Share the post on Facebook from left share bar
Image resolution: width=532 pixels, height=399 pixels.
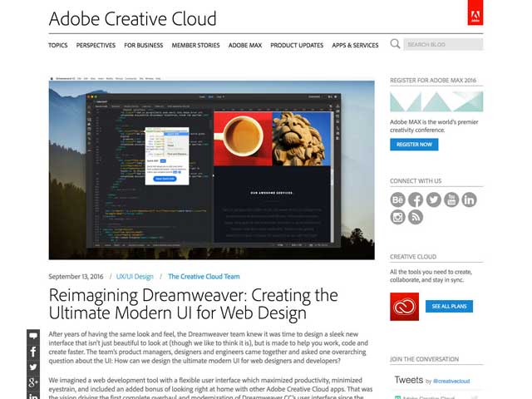(33, 352)
